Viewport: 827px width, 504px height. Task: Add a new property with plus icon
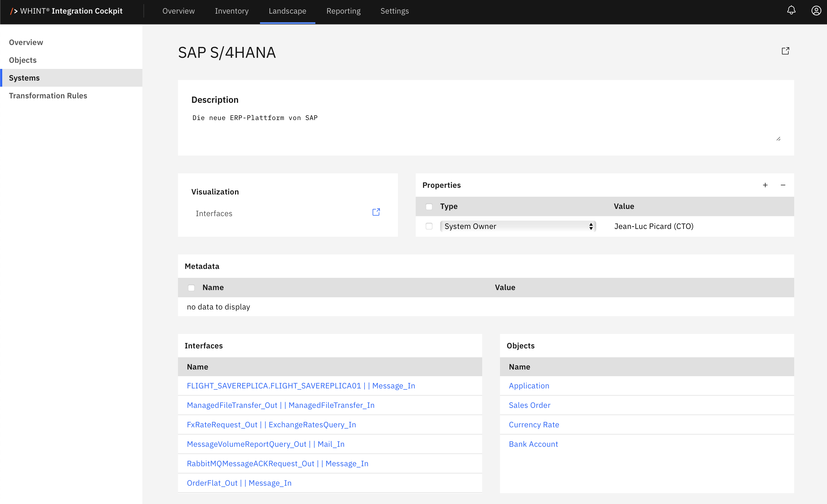click(765, 185)
